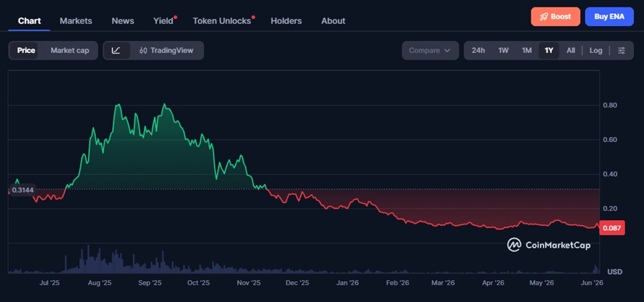Open chart settings sliders icon
Screen dimensions: 644x302
622,50
